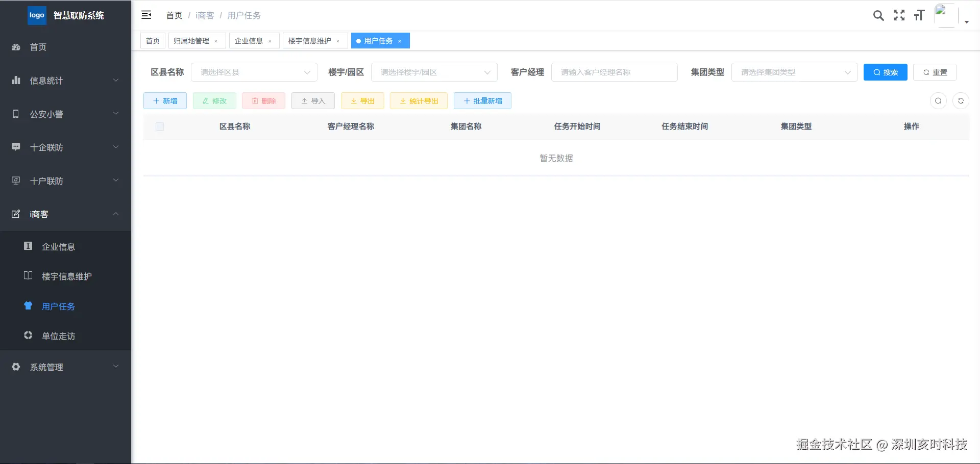Open 首页 from the sidebar
980x464 pixels.
click(x=65, y=47)
